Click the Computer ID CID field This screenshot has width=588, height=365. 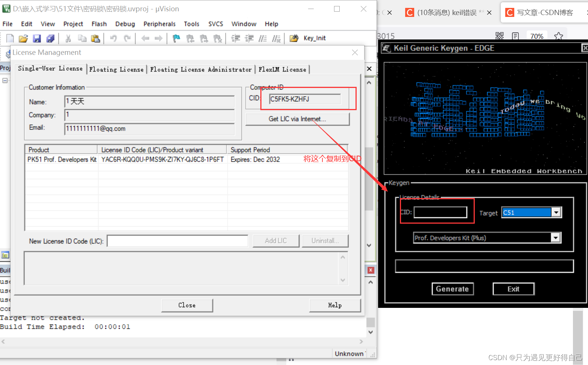pos(305,99)
